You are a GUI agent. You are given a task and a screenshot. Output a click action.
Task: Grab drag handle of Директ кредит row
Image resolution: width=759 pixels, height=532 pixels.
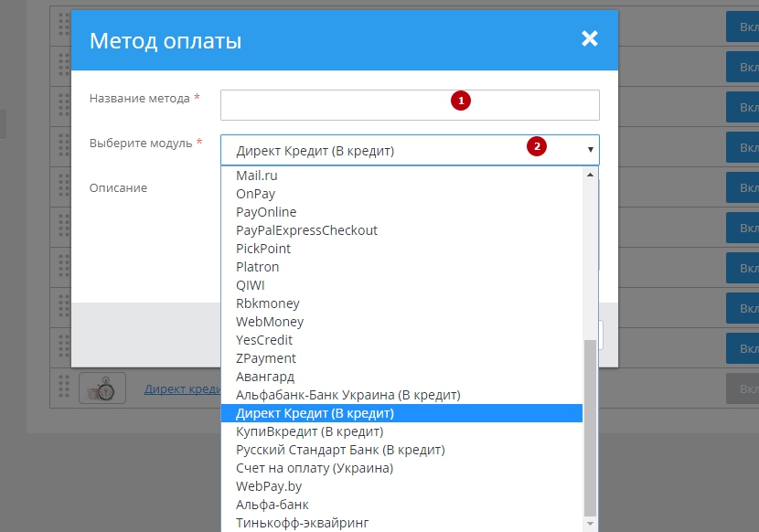[x=64, y=388]
